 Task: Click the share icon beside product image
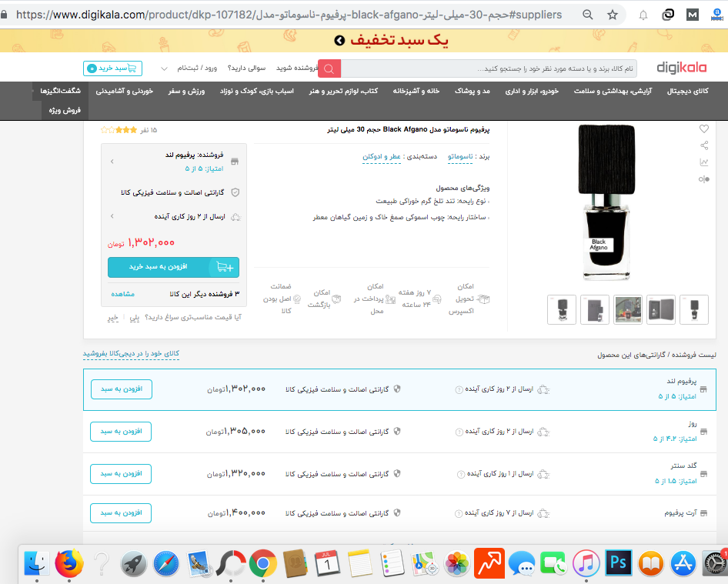click(704, 145)
